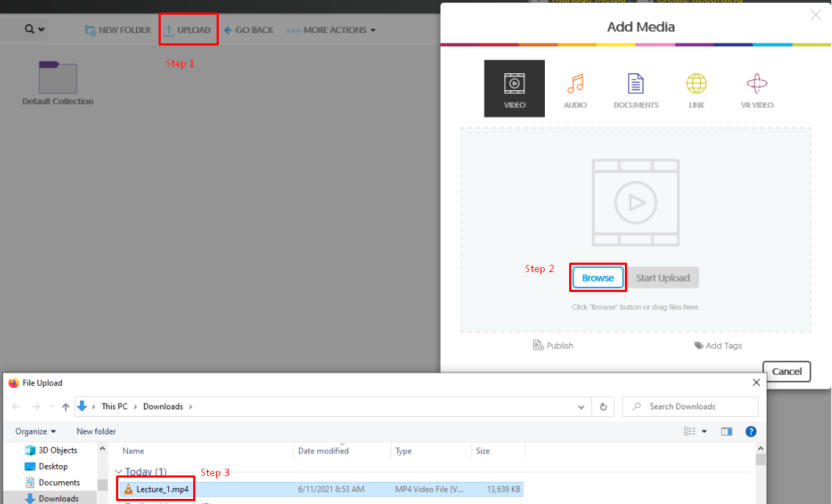Open Desktop in the navigation pane
Viewport: 832px width, 504px height.
[53, 467]
